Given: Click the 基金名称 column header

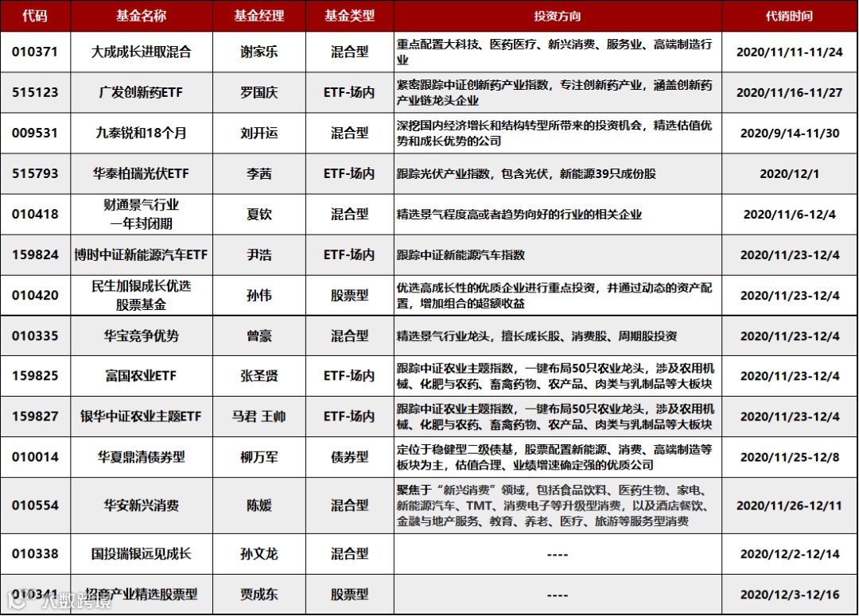Looking at the screenshot, I should tap(142, 16).
